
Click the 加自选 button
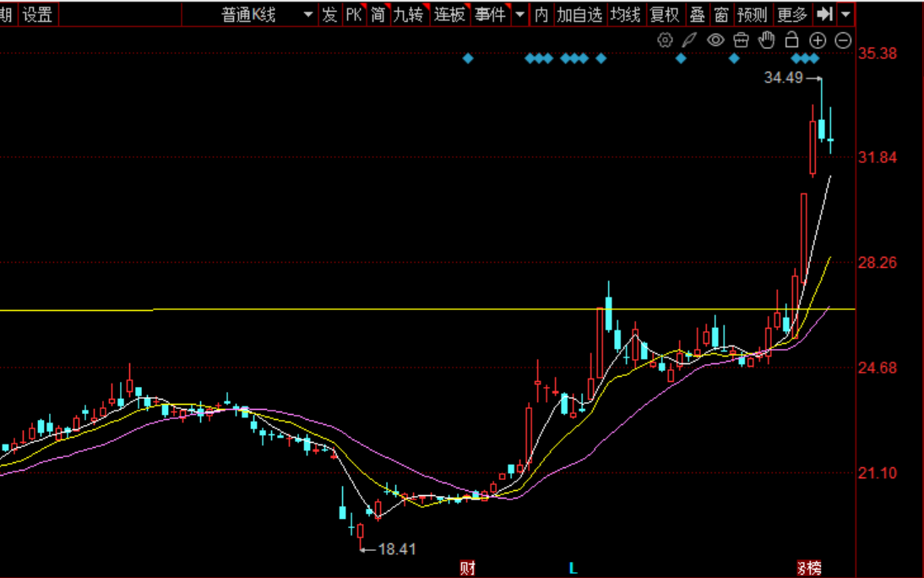click(x=579, y=14)
